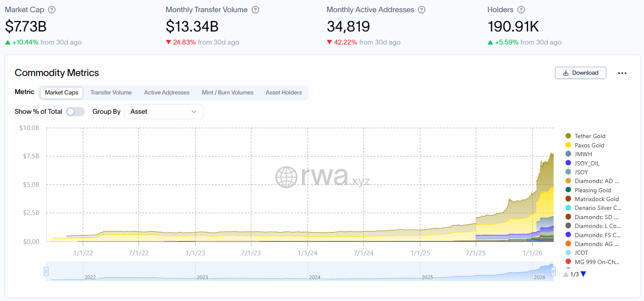Switch to the Transfer Volume tab

pos(111,93)
